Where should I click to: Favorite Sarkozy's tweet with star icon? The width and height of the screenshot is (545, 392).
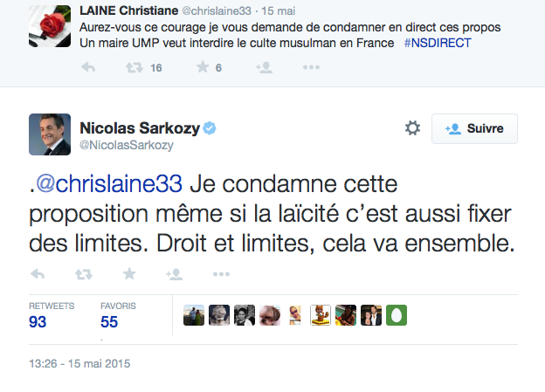[129, 274]
